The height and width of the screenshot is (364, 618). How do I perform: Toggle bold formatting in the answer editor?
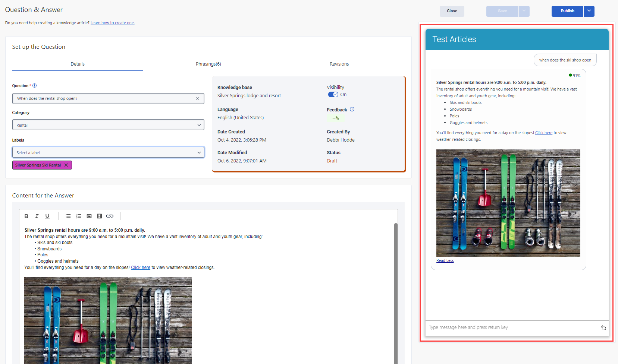[x=26, y=216]
